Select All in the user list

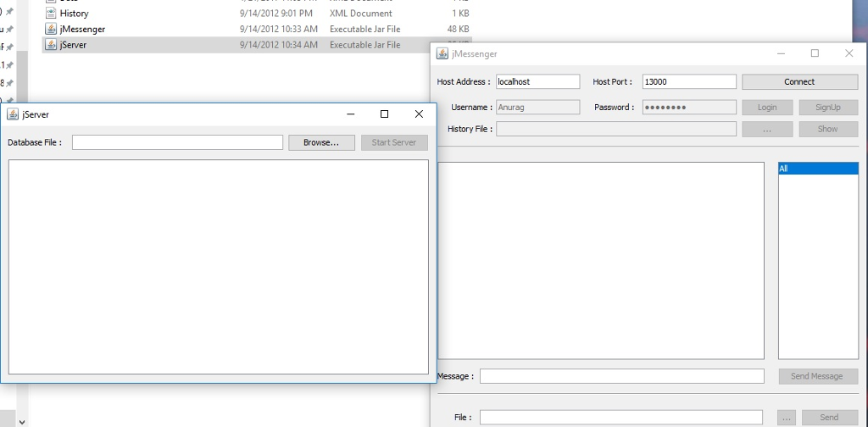(x=818, y=169)
